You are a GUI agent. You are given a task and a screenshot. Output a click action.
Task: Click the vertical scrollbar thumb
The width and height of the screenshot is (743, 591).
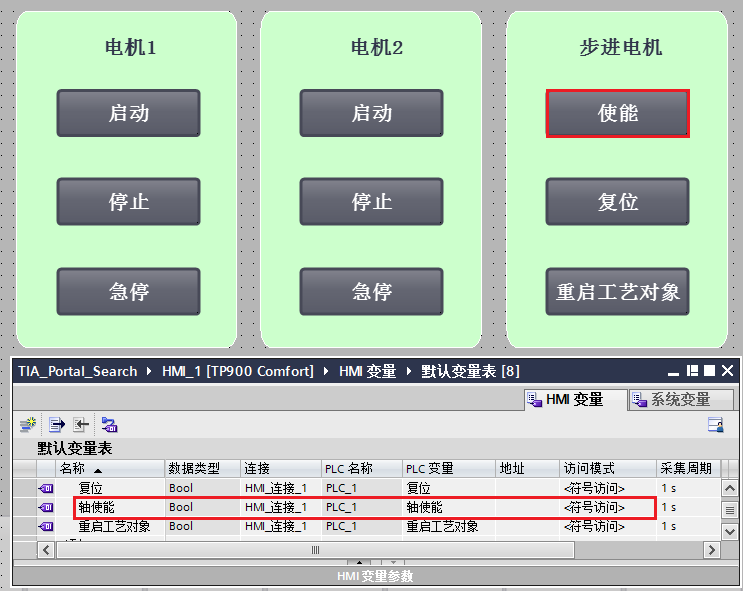click(730, 510)
